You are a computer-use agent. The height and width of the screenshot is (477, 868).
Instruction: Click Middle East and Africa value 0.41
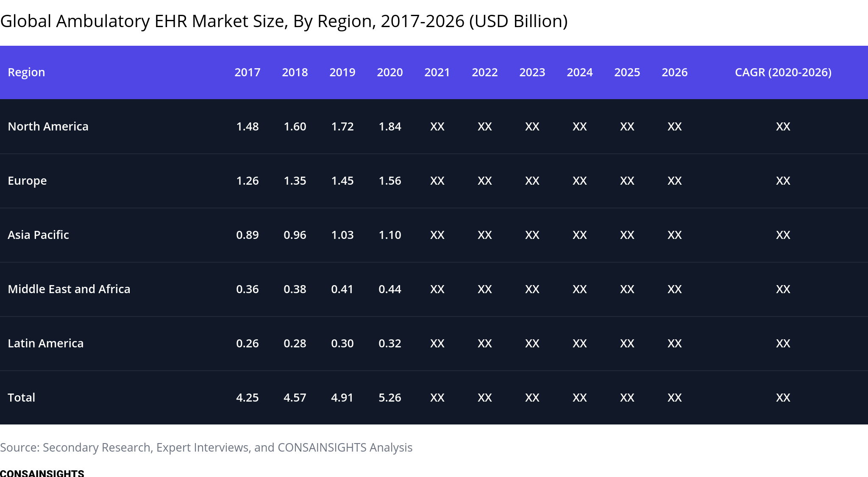point(342,289)
